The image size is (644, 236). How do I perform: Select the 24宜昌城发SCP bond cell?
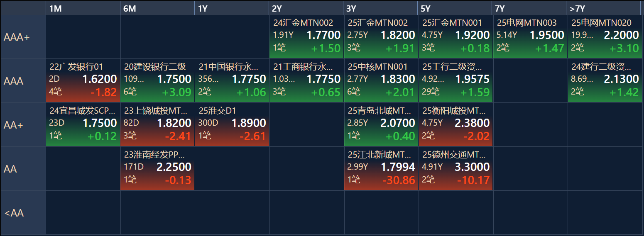coord(83,124)
